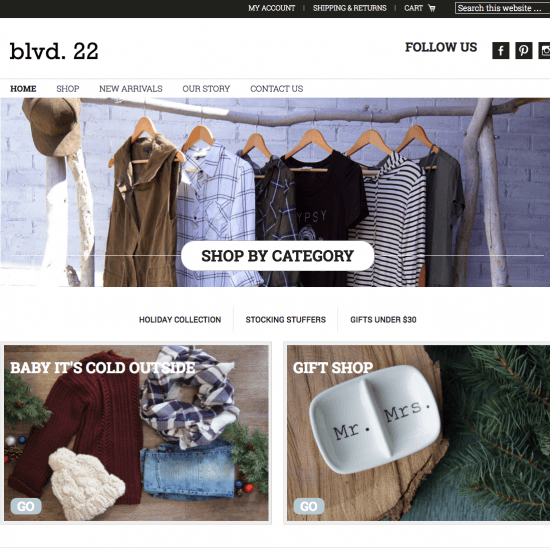Click the shopping cart icon
Screen dimensions: 550x550
432,8
